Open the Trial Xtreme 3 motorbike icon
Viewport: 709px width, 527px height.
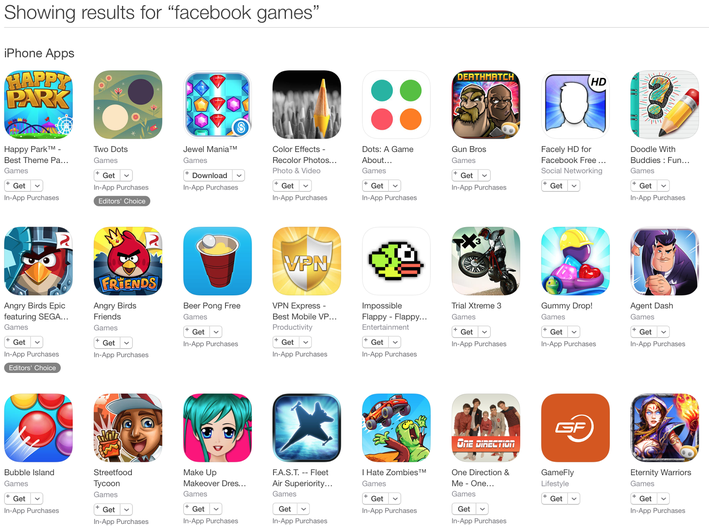point(486,261)
